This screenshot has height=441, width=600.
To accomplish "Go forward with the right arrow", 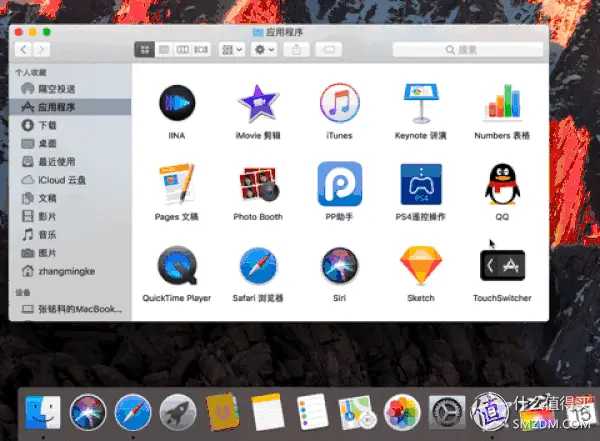I will tap(41, 50).
